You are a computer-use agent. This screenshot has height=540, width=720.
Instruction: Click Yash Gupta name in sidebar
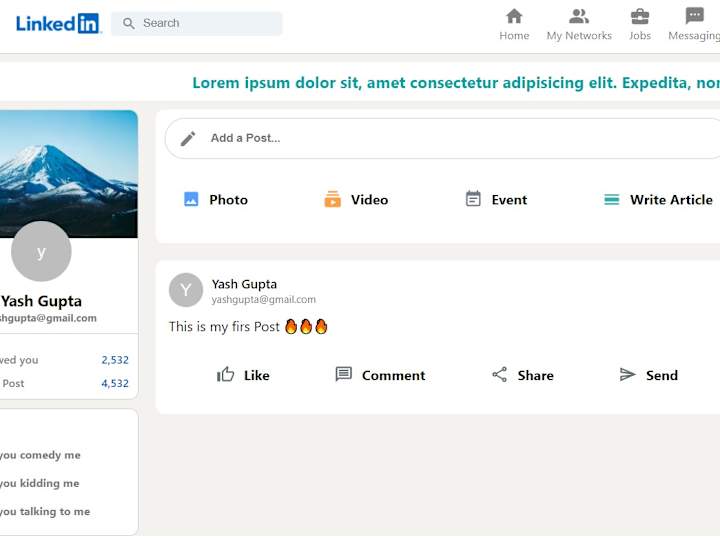[41, 301]
